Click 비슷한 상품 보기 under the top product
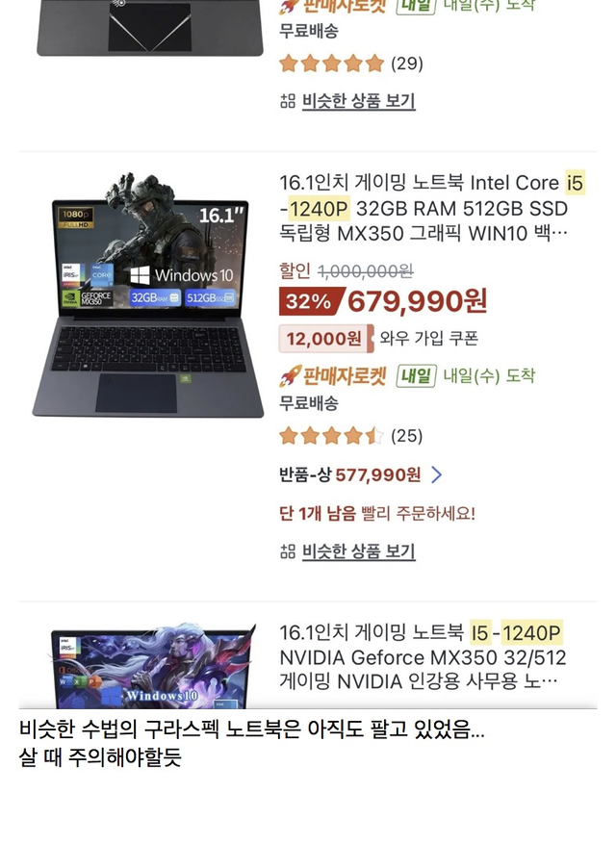The width and height of the screenshot is (616, 844). [359, 101]
